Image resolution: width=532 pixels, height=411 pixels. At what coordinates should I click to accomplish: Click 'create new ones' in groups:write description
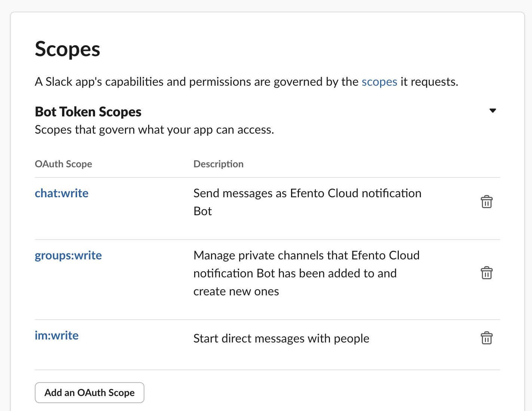[236, 291]
